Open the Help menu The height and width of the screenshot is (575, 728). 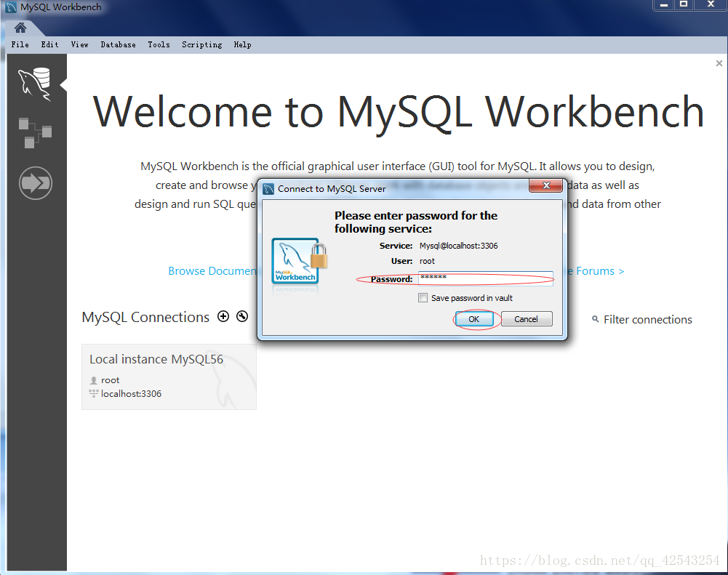tap(242, 44)
